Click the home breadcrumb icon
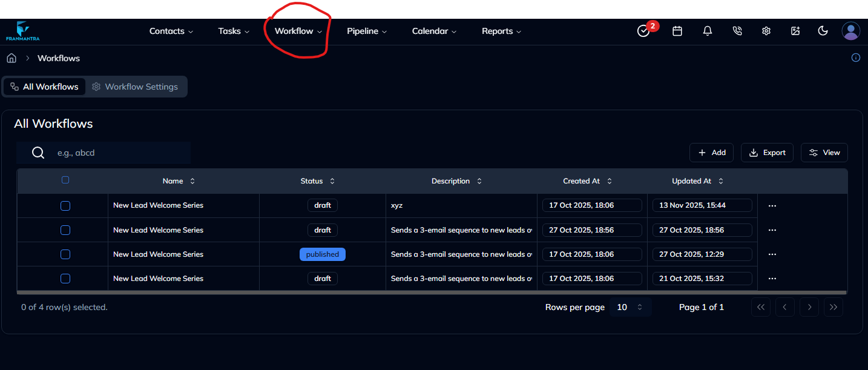 11,58
